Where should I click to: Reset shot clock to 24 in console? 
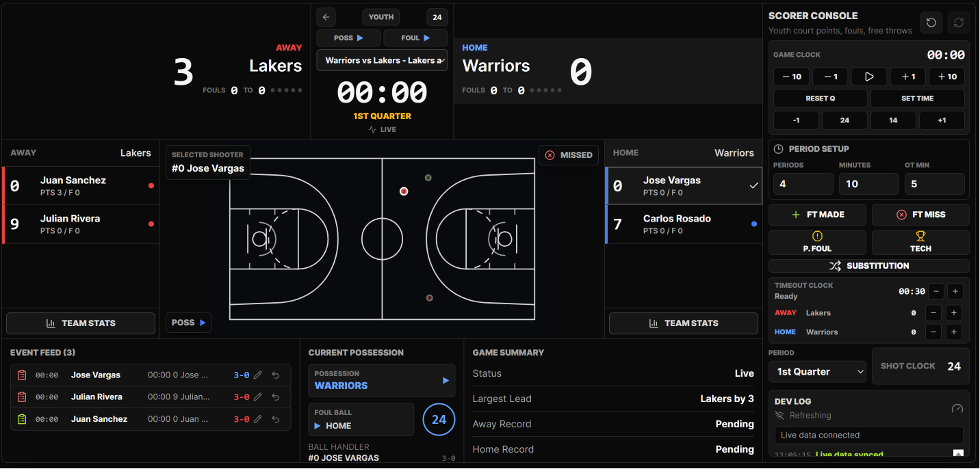844,120
